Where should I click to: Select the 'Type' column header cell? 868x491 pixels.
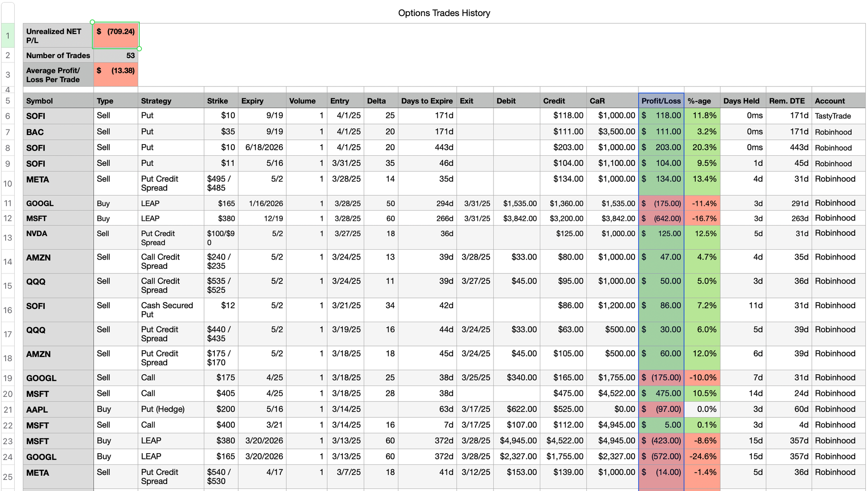116,101
